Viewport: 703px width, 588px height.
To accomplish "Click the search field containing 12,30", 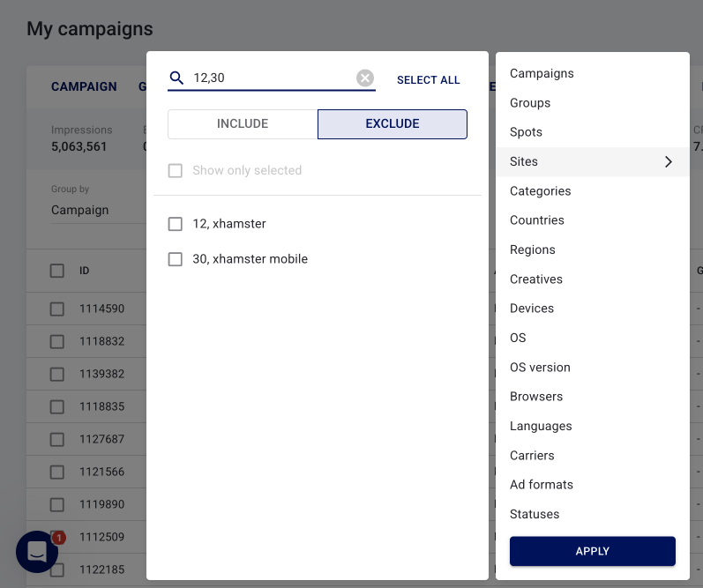I will point(269,78).
